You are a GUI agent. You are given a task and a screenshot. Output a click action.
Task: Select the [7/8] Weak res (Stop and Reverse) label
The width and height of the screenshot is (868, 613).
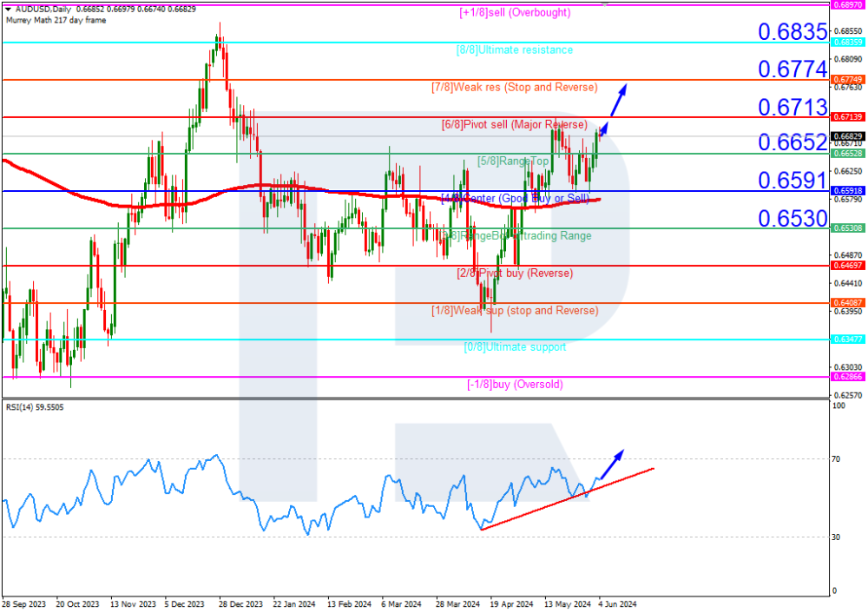(514, 88)
